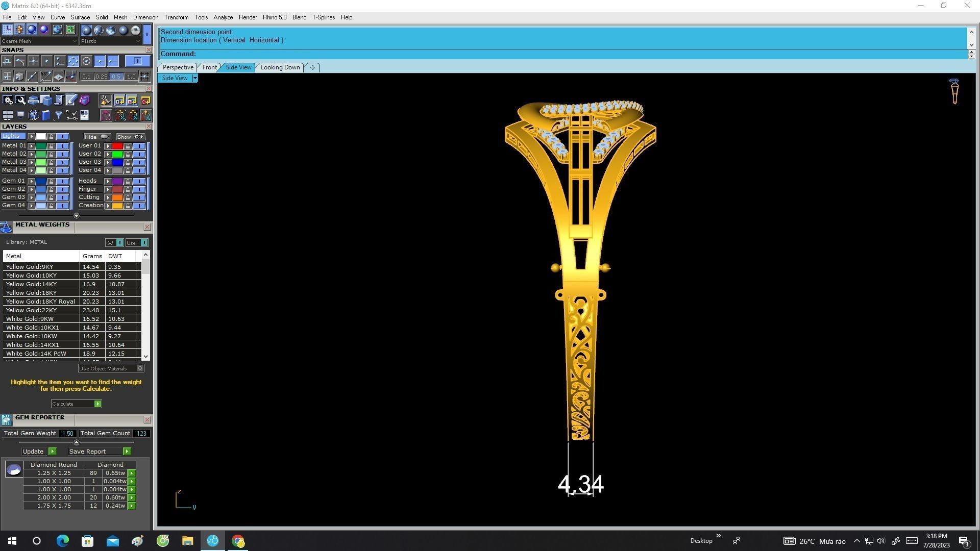Viewport: 980px width, 551px height.
Task: Toggle the lock on Metal 03 layer
Action: coord(51,162)
